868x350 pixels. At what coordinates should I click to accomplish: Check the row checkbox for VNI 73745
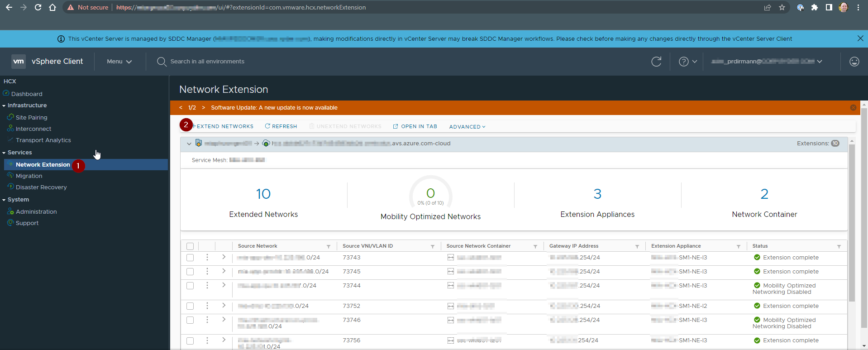pos(190,272)
